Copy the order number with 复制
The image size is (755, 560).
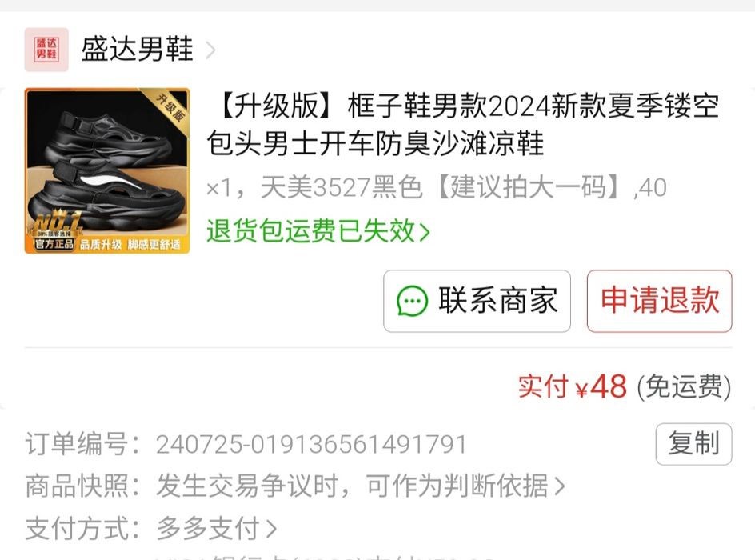pos(694,444)
